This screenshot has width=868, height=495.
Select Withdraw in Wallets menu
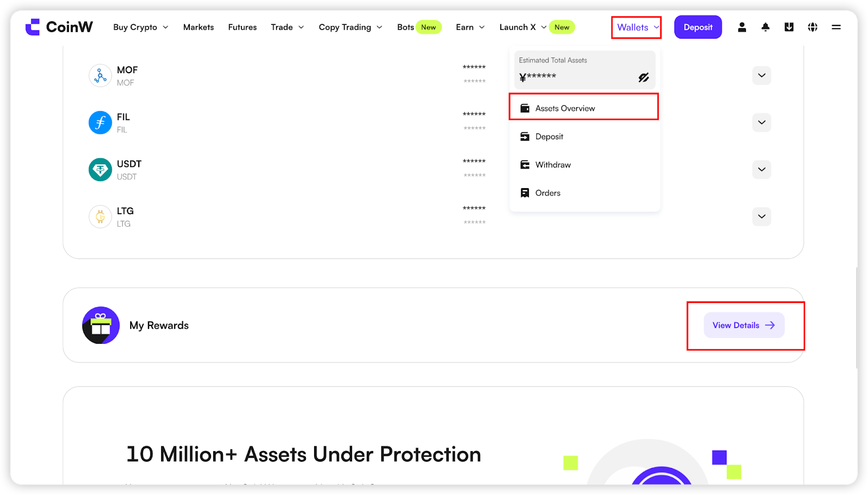(584, 165)
